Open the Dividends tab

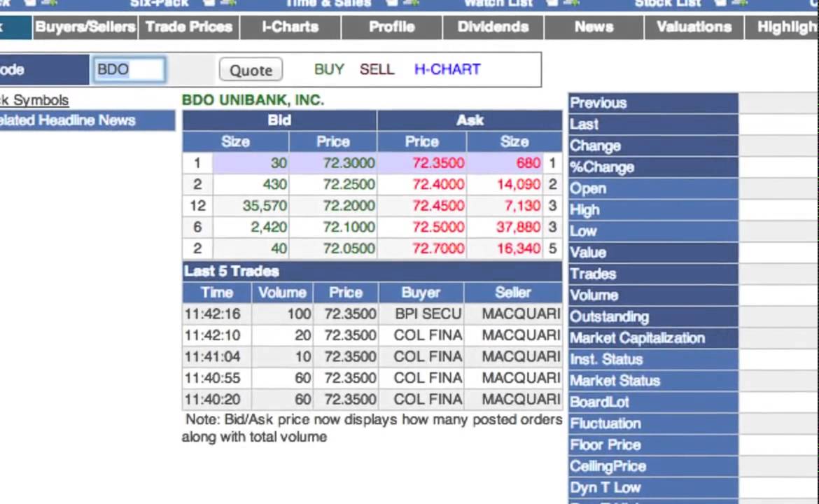(x=493, y=27)
